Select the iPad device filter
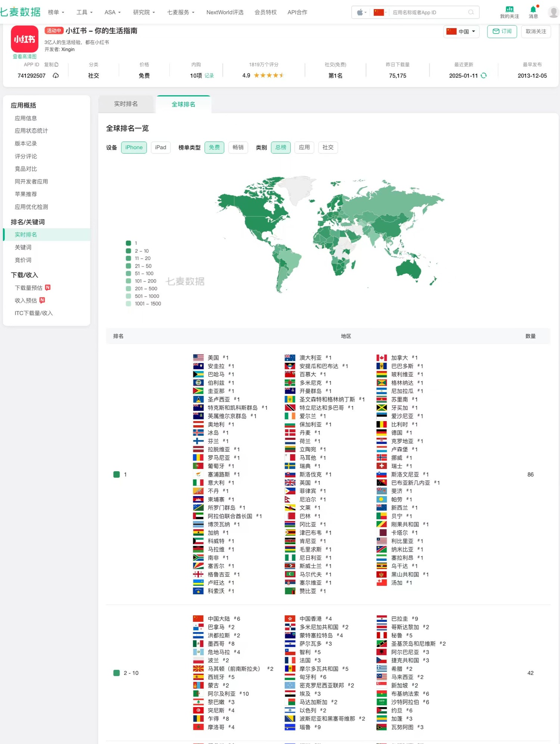560x744 pixels. click(161, 147)
